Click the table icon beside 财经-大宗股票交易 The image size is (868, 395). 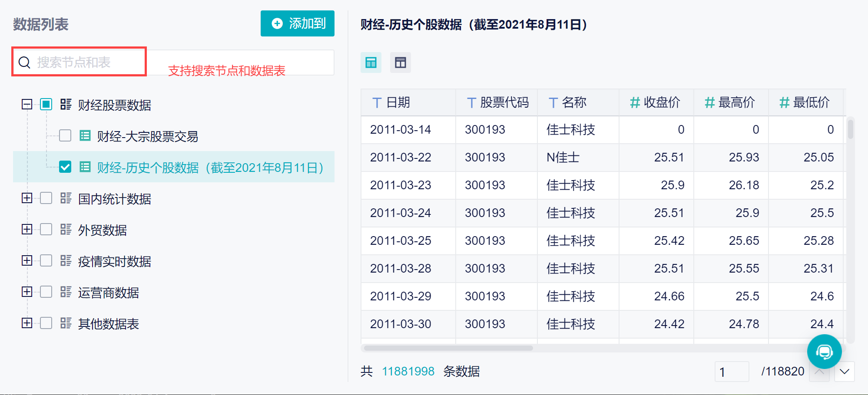point(85,136)
